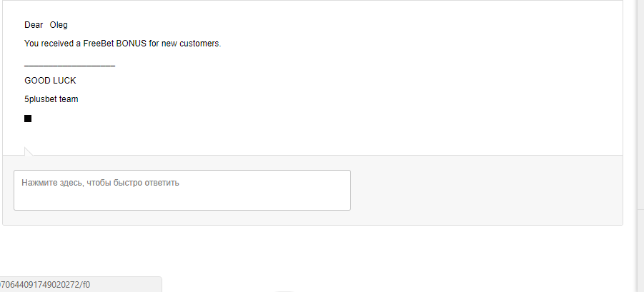Click the word "team" in the signature
644x292 pixels.
pos(69,99)
